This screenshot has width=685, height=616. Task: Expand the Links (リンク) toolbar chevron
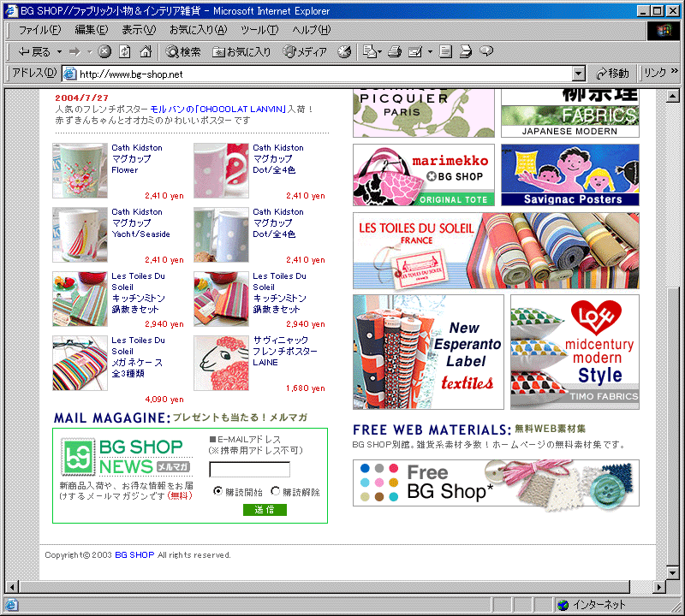tap(675, 70)
